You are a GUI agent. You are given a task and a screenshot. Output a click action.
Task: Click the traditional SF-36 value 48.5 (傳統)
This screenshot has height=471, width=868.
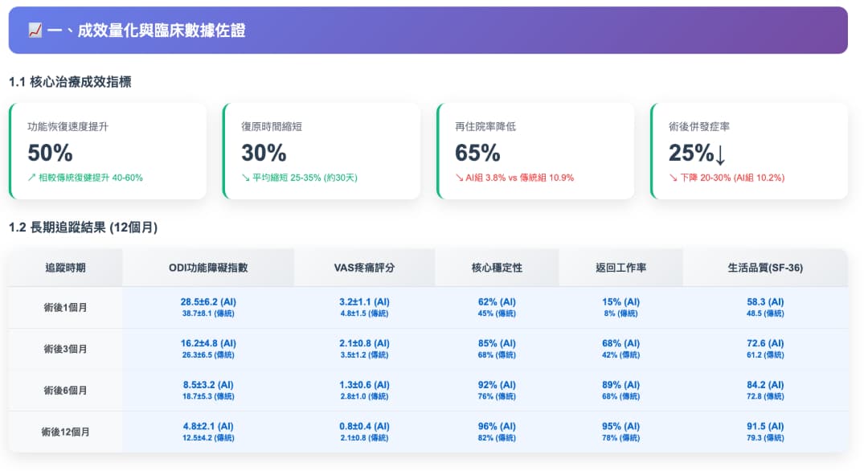click(x=765, y=313)
